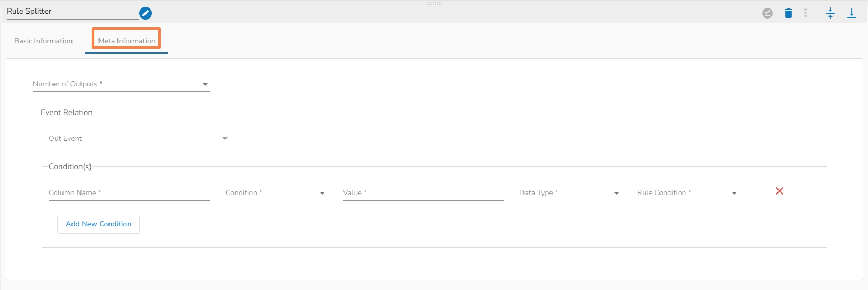The width and height of the screenshot is (868, 290).
Task: Select the Data Type dropdown
Action: point(569,193)
